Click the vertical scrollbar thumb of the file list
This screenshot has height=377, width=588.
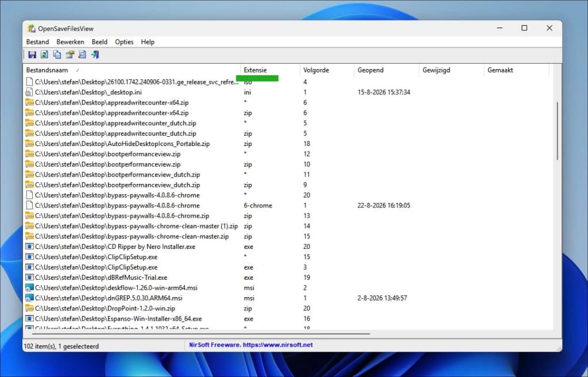(x=557, y=130)
